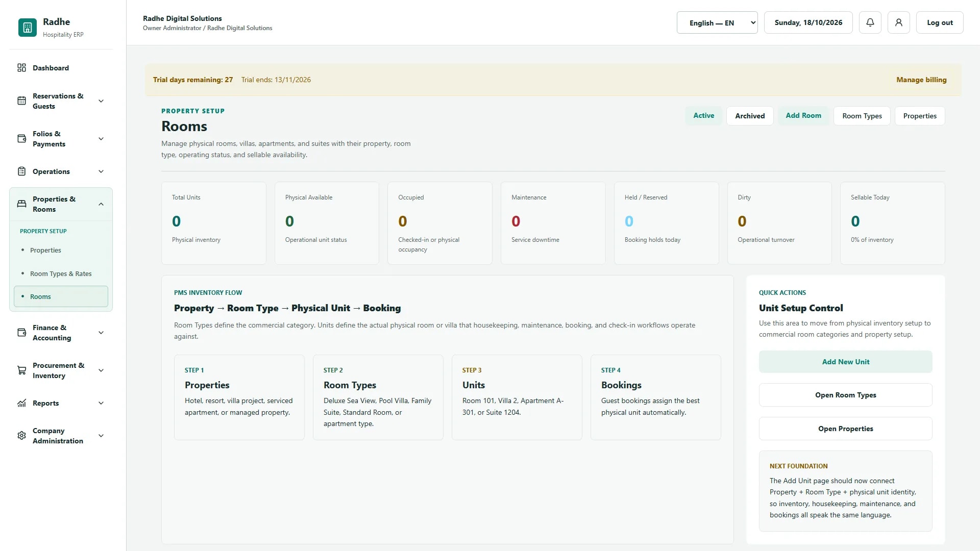Expand Procurement & Inventory menu chevron
Screen dimensions: 980x551
click(101, 370)
